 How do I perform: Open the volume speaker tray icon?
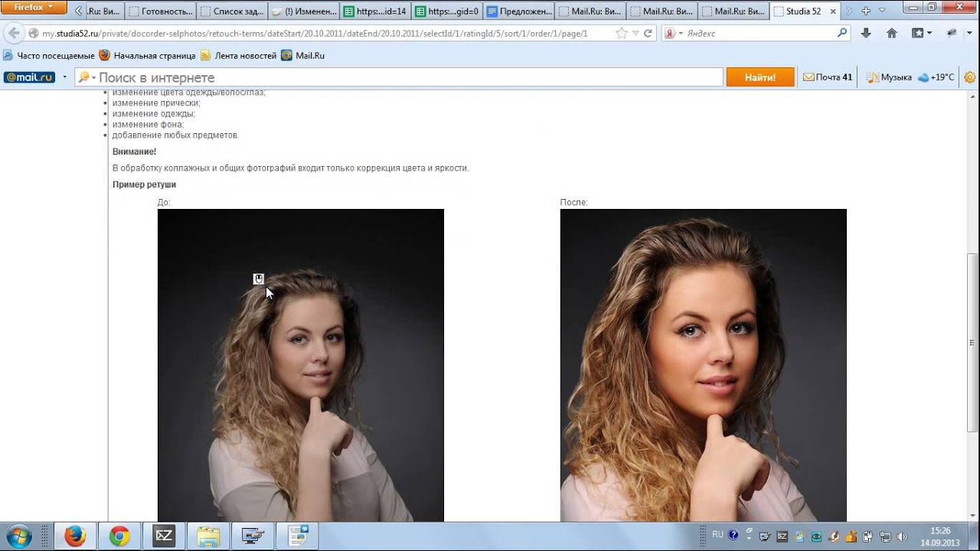(x=902, y=536)
